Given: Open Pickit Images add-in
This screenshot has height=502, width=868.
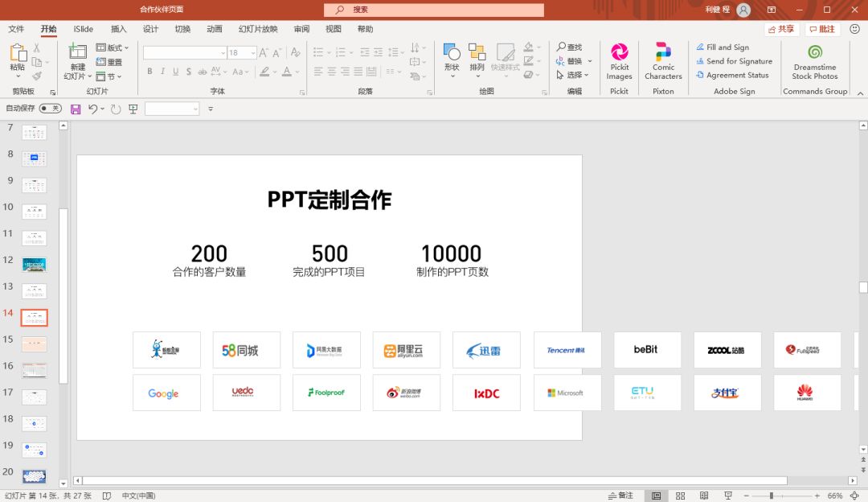Looking at the screenshot, I should click(619, 61).
